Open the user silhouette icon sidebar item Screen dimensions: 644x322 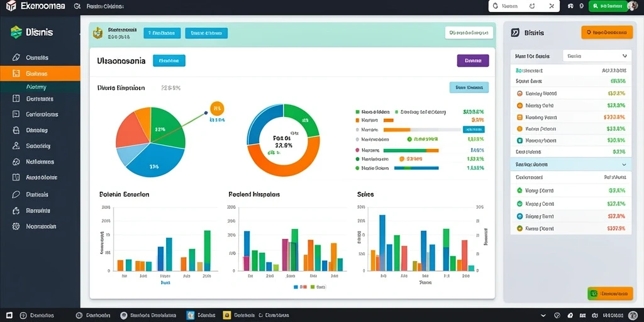[x=16, y=146]
